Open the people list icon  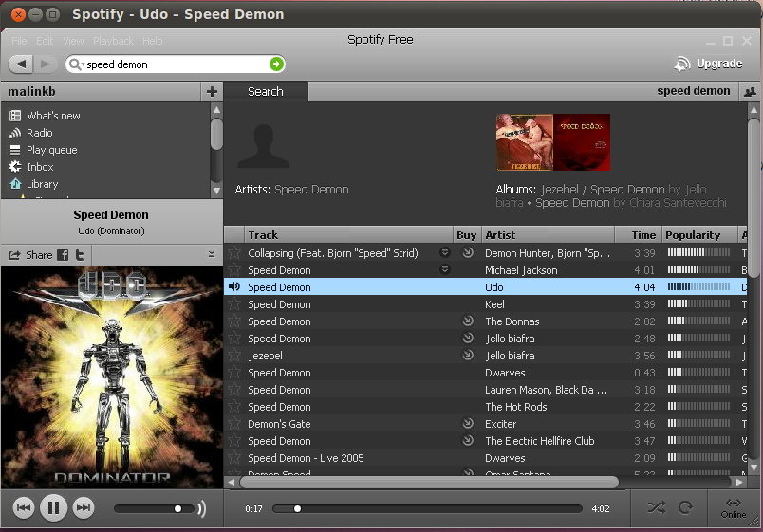point(750,92)
